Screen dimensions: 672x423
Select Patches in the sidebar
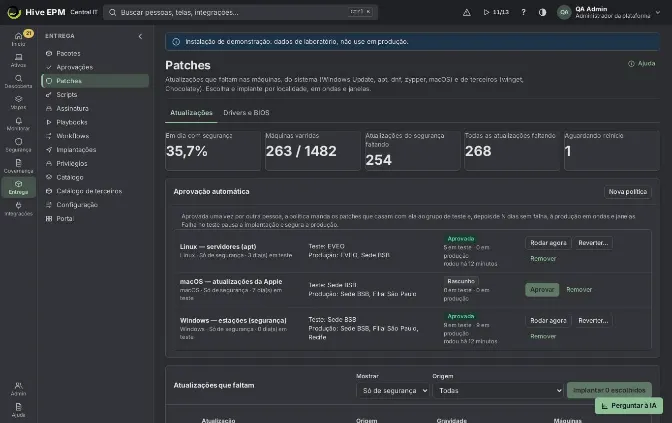[95, 81]
